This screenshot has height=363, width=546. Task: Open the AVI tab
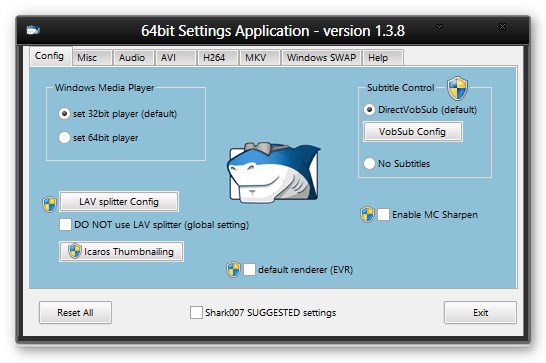pyautogui.click(x=176, y=57)
